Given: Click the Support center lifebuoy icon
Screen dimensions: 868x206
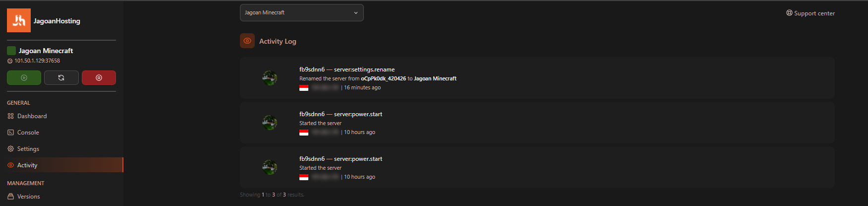Looking at the screenshot, I should (x=789, y=13).
